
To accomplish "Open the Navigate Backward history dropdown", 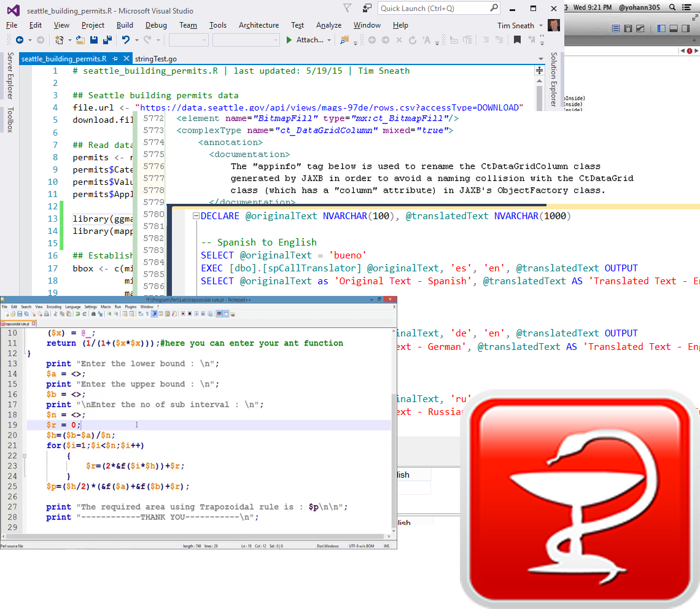I will pyautogui.click(x=30, y=40).
